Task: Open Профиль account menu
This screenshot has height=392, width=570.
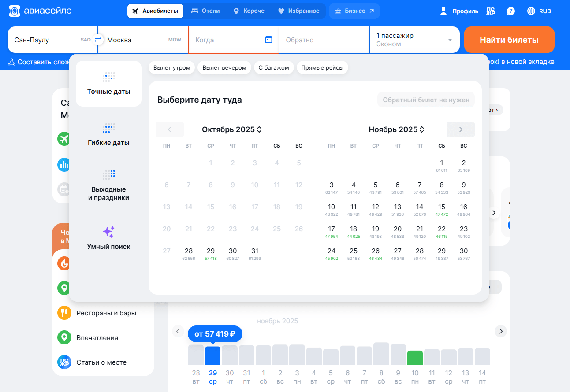Action: [459, 11]
